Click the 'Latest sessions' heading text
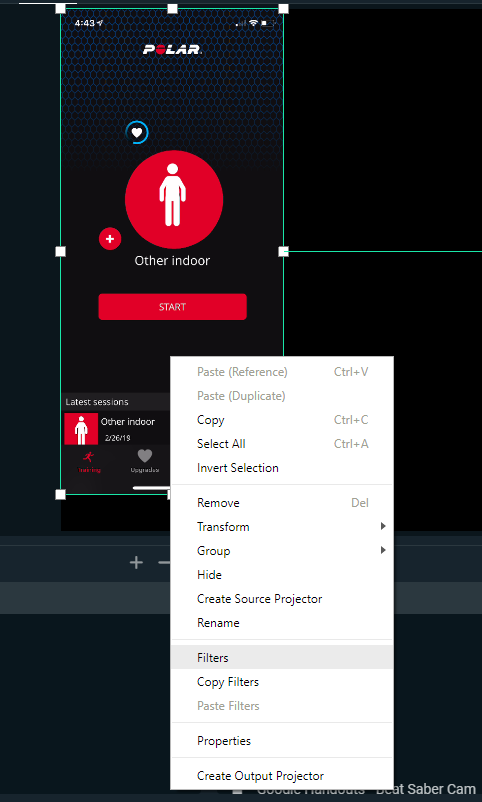This screenshot has height=802, width=482. point(97,402)
